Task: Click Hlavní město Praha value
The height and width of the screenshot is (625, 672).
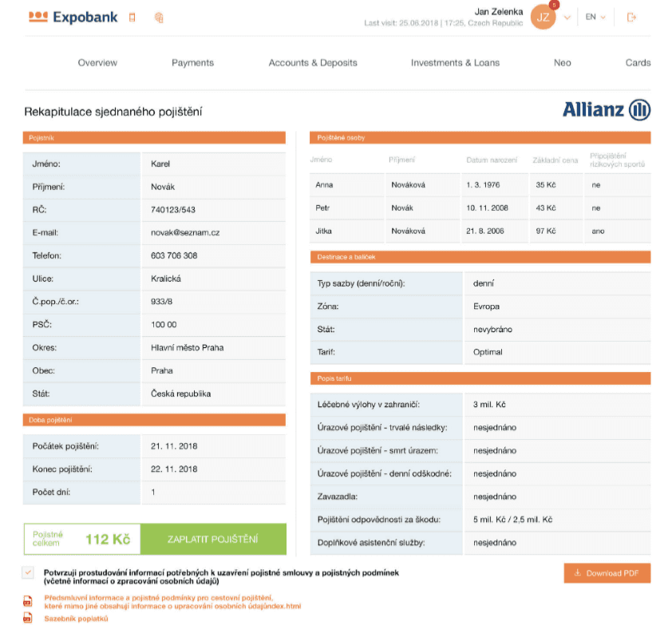Action: 188,348
